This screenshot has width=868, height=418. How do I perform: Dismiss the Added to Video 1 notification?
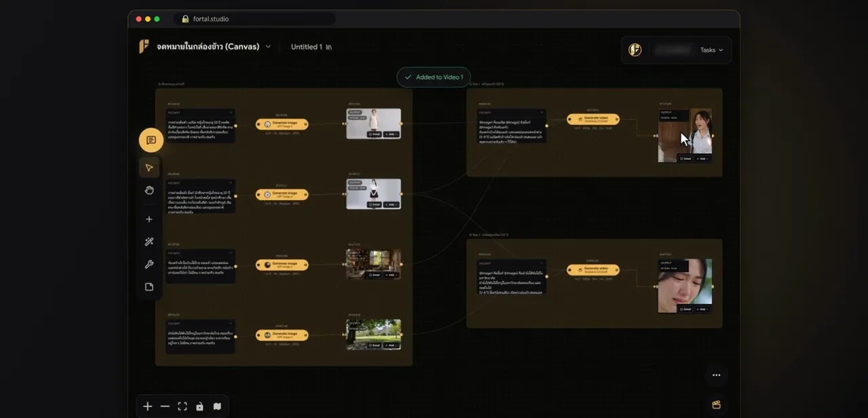click(x=433, y=77)
